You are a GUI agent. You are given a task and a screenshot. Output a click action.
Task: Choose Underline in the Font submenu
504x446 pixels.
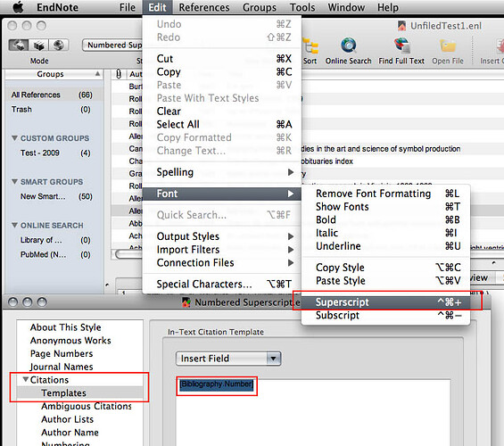coord(385,246)
